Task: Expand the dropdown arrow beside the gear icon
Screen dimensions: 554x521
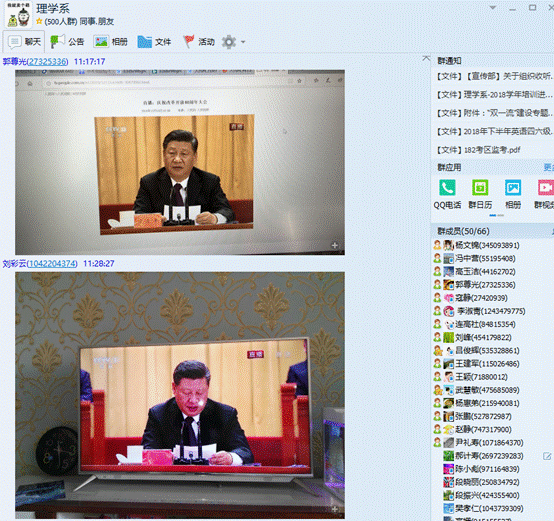Action: [x=243, y=42]
